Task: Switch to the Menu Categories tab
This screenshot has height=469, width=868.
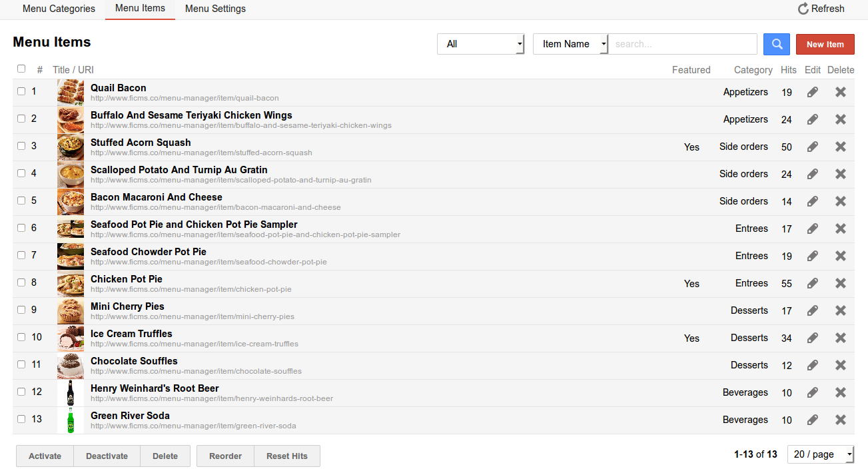Action: (x=59, y=9)
